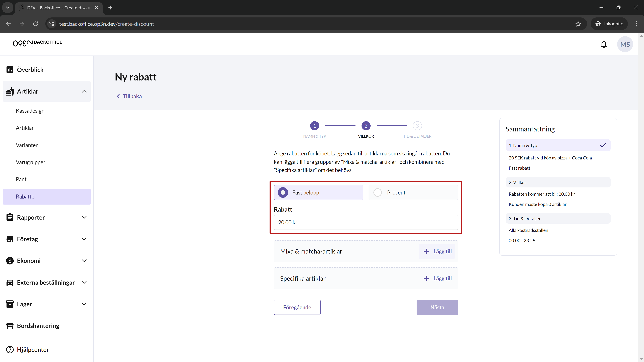Viewport: 644px width, 362px height.
Task: Open the notifications bell
Action: click(604, 44)
